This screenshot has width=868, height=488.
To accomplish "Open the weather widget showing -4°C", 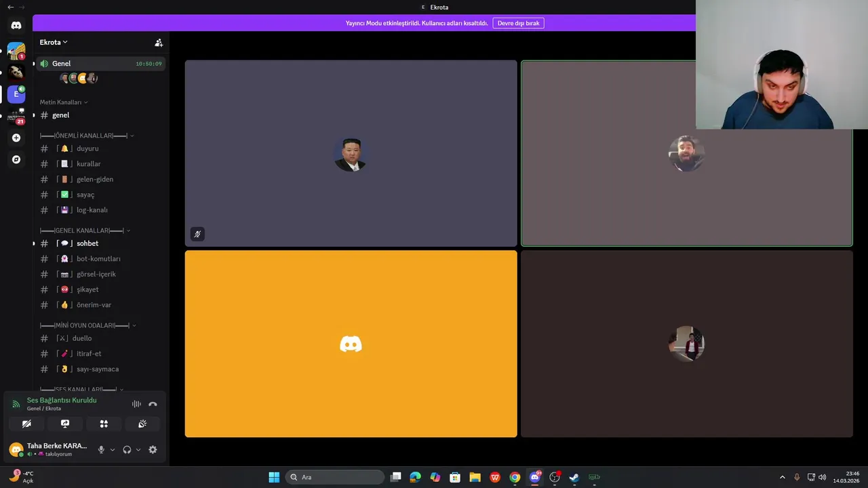I will click(x=22, y=477).
